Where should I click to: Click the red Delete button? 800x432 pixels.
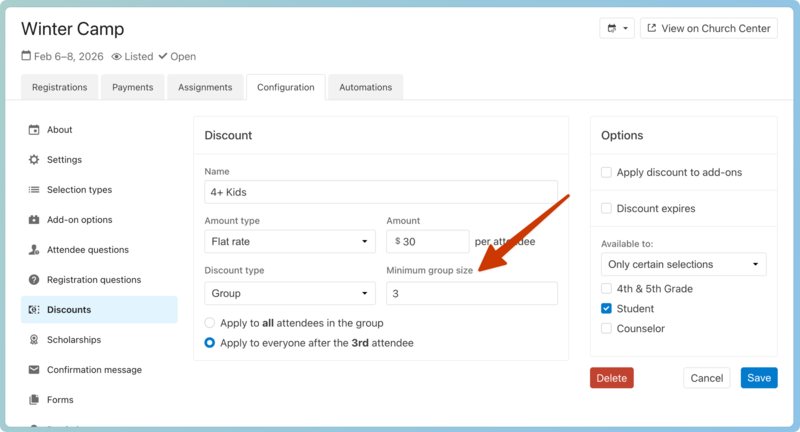[x=611, y=378]
